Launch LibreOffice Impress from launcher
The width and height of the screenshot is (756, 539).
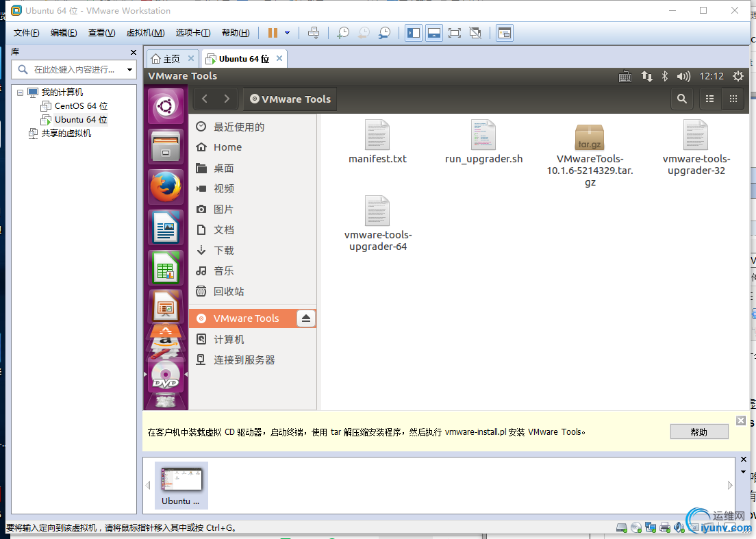[166, 307]
